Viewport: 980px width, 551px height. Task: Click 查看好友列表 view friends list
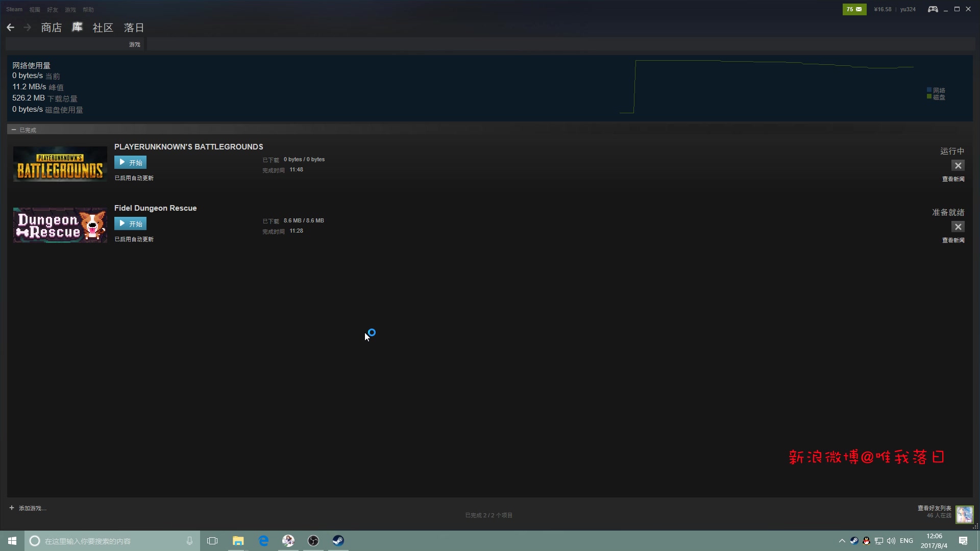point(934,508)
